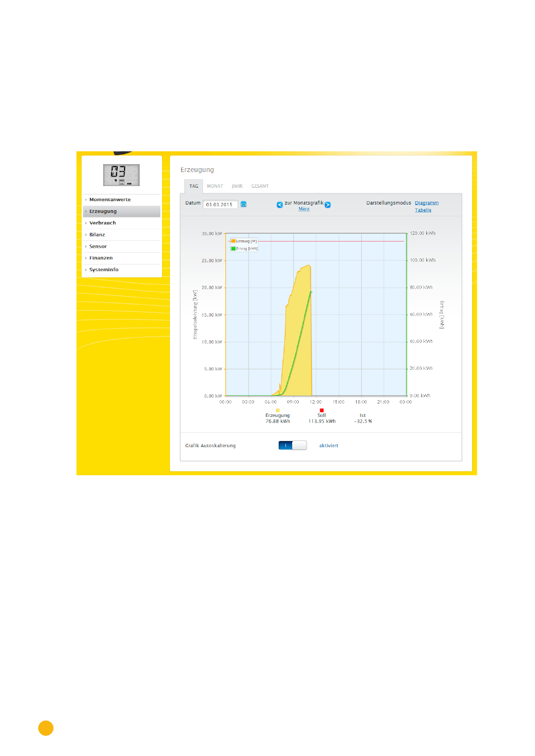
Task: Click the 120.00 kWh axis label
Action: [422, 233]
